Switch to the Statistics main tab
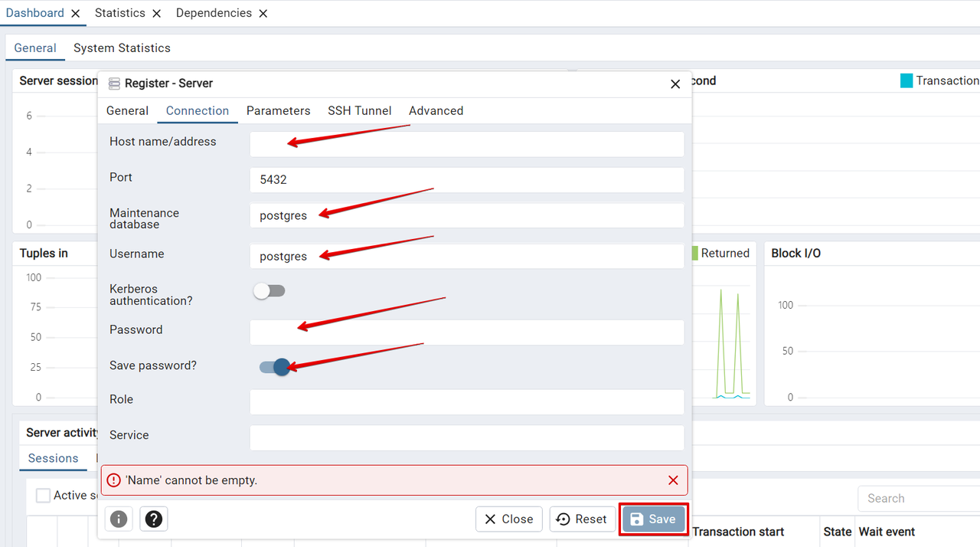Image resolution: width=980 pixels, height=547 pixels. [x=120, y=13]
